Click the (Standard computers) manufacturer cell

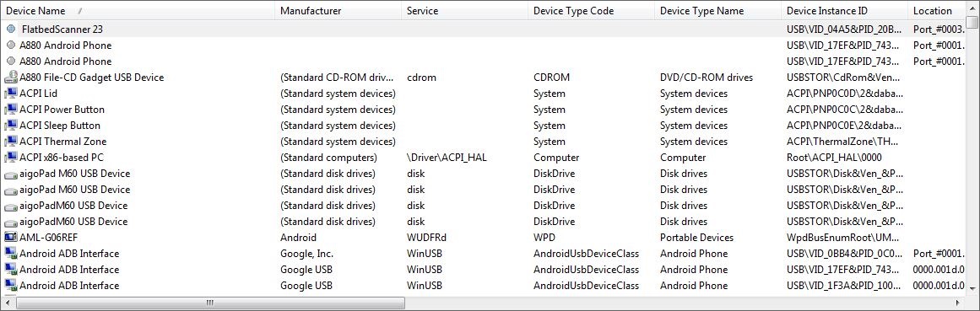click(328, 158)
